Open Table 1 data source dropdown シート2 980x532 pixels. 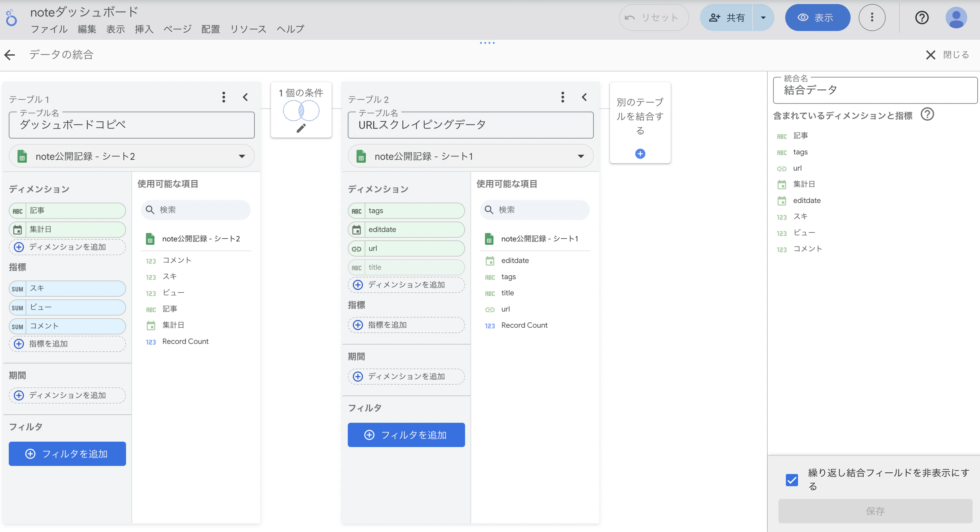click(132, 156)
